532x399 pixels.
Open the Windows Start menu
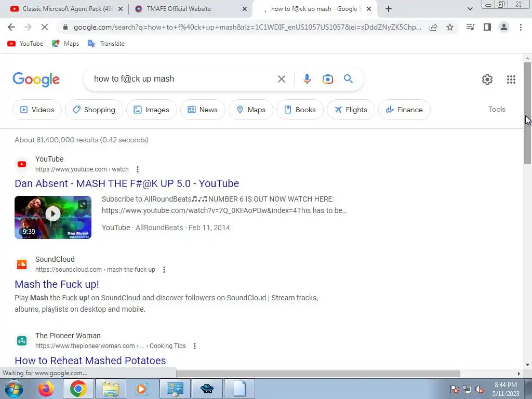pos(14,389)
